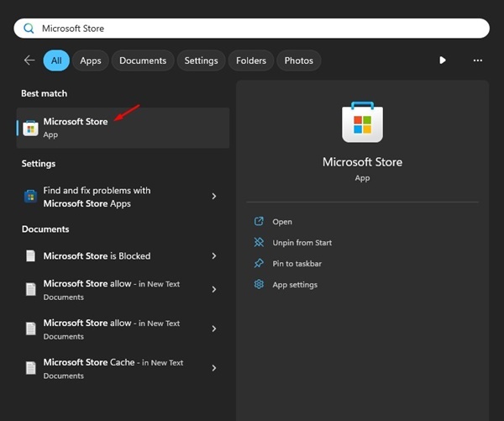Click the back arrow in search
This screenshot has width=504, height=421.
tap(29, 61)
